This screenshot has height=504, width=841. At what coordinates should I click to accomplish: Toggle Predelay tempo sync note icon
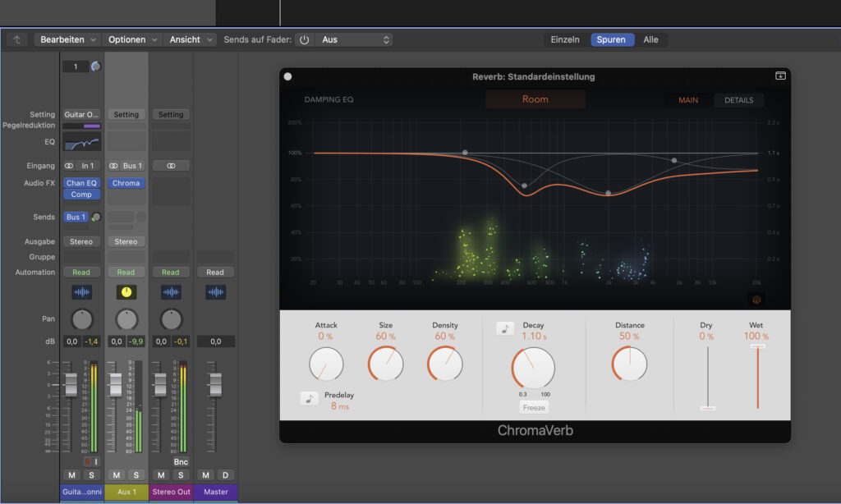tap(309, 398)
